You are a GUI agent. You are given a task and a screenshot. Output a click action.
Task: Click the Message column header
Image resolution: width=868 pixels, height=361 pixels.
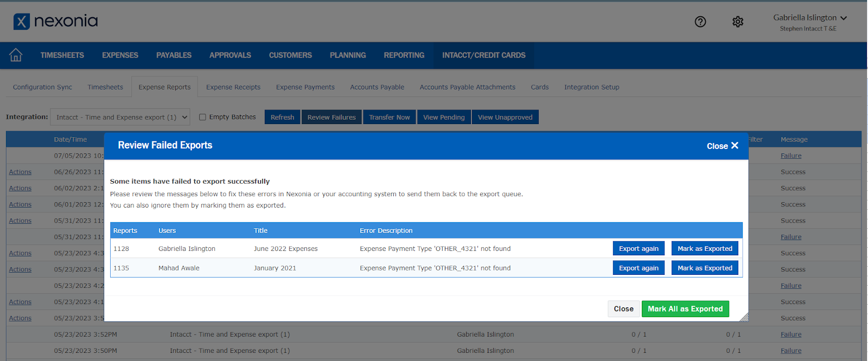click(794, 139)
